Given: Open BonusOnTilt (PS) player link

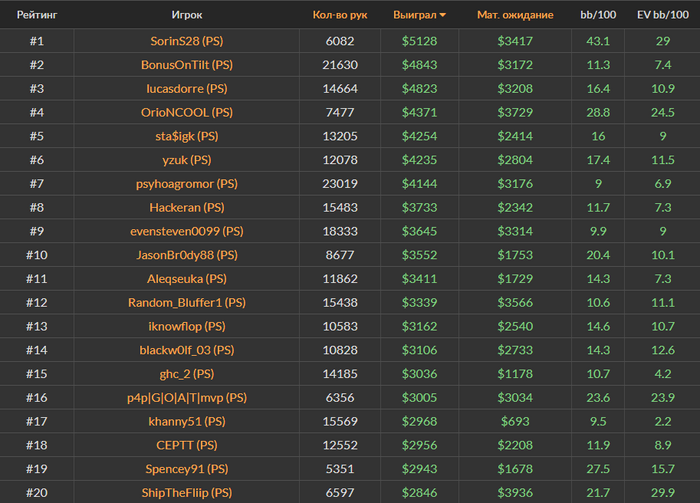Looking at the screenshot, I should tap(186, 65).
